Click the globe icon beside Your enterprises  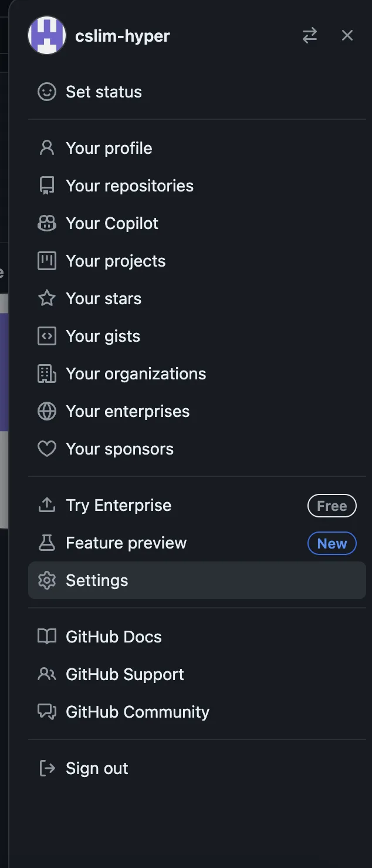tap(47, 411)
